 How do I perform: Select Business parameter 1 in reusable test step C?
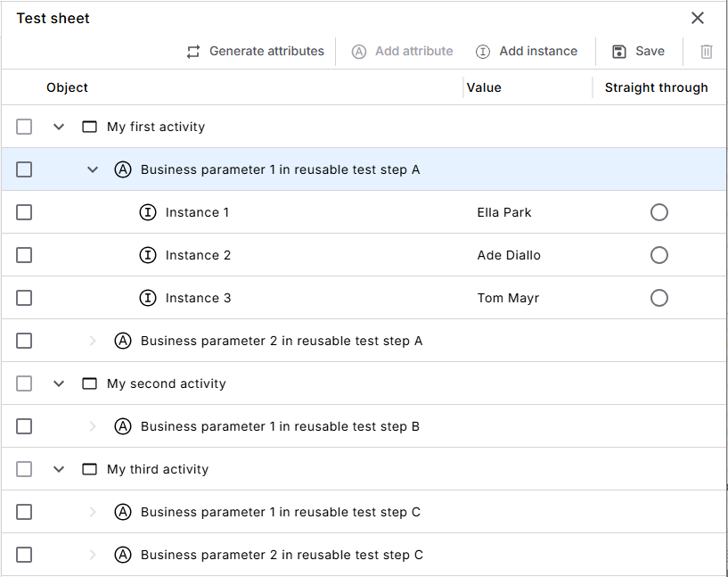coord(281,512)
